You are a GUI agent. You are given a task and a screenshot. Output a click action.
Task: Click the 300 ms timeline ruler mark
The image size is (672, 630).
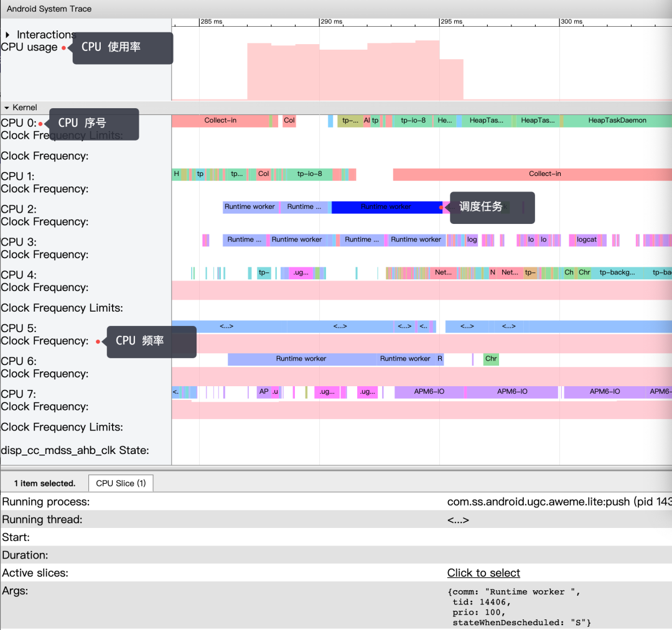click(x=571, y=22)
